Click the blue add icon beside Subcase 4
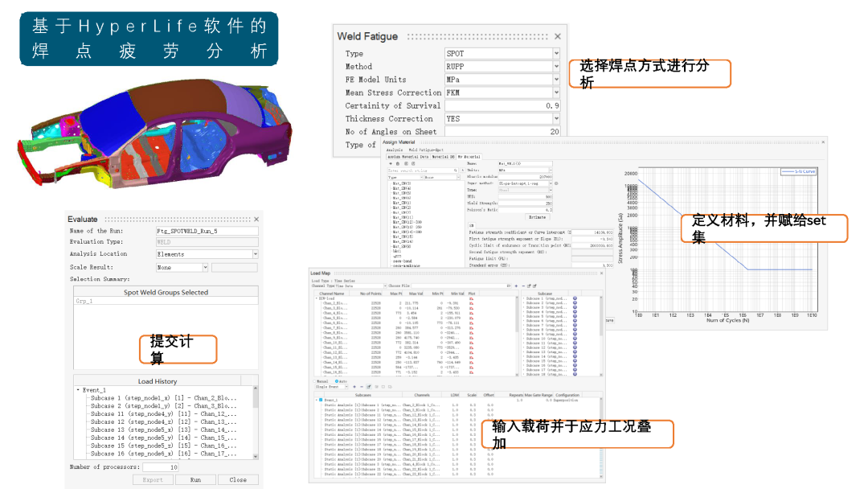 [x=575, y=312]
